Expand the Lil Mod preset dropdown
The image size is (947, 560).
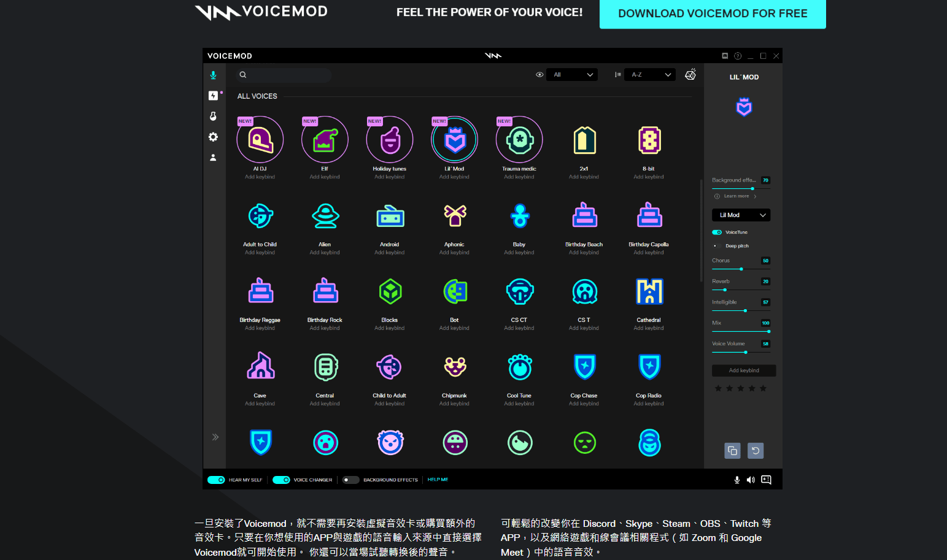(x=741, y=215)
